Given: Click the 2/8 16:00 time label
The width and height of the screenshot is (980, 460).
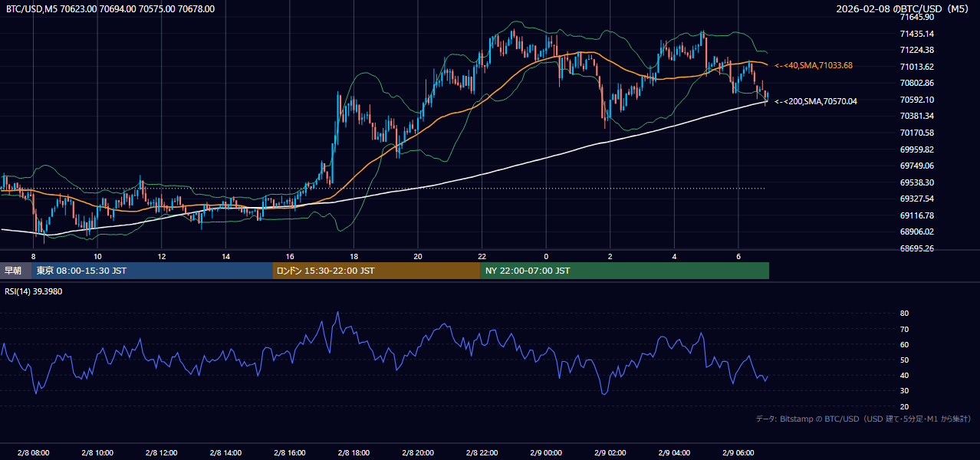Looking at the screenshot, I should tap(289, 453).
